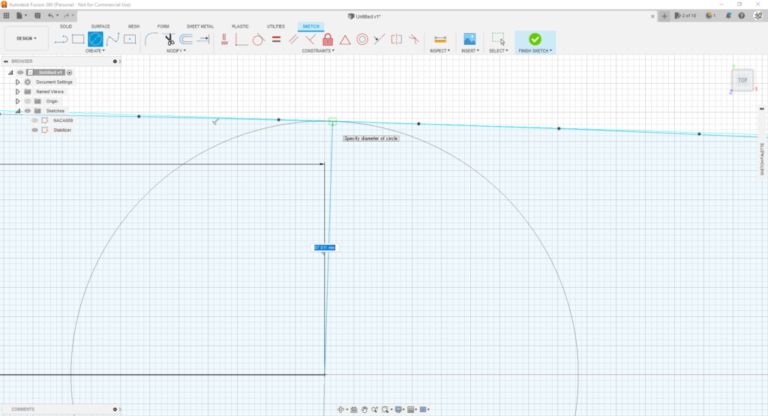Apply the Fix/Unfix lock constraint
This screenshot has width=768, height=416.
327,39
